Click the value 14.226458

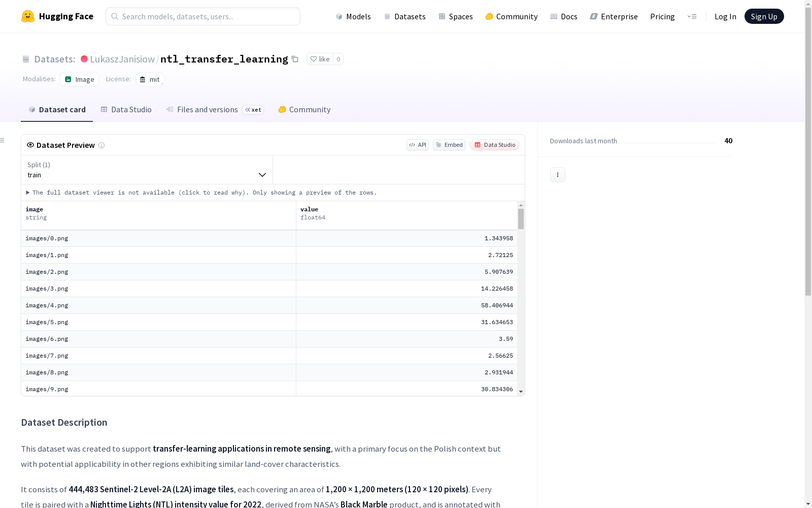point(497,289)
